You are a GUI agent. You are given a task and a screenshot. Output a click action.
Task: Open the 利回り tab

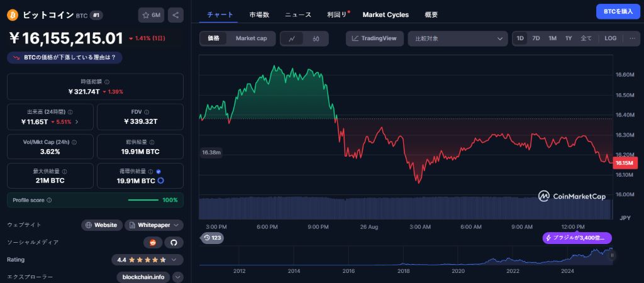[x=337, y=14]
